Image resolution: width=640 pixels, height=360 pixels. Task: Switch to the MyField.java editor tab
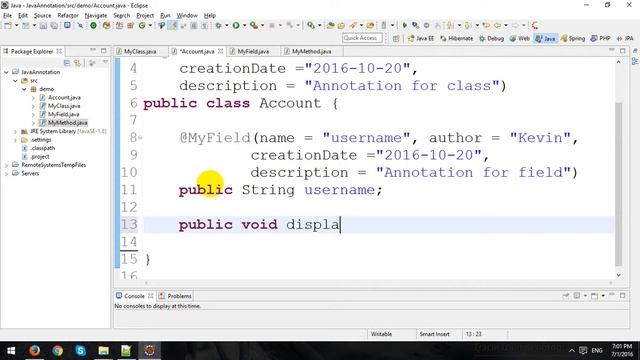(253, 51)
